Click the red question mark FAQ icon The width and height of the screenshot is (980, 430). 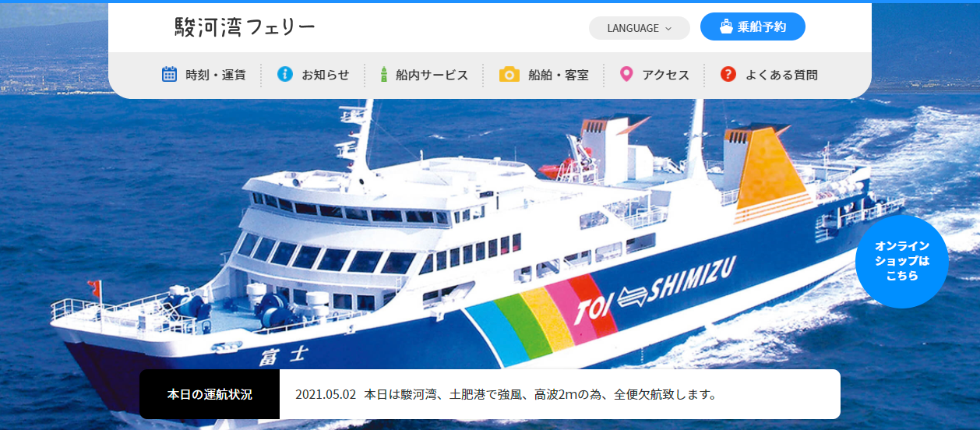[728, 75]
